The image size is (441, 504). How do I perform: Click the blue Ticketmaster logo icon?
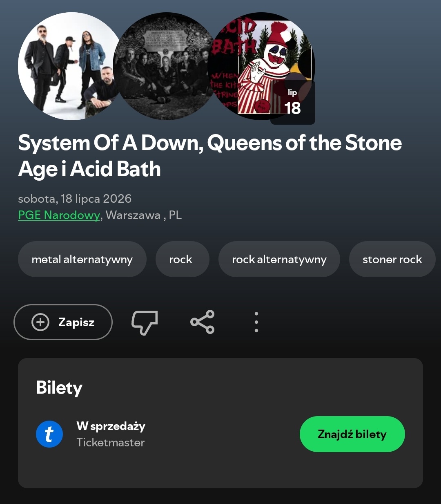[49, 434]
